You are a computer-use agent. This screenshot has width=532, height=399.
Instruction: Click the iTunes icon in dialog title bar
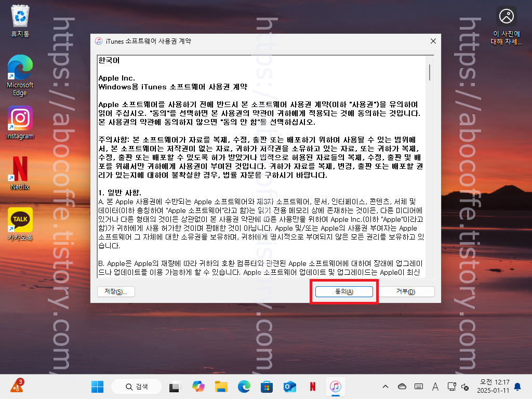pyautogui.click(x=99, y=41)
